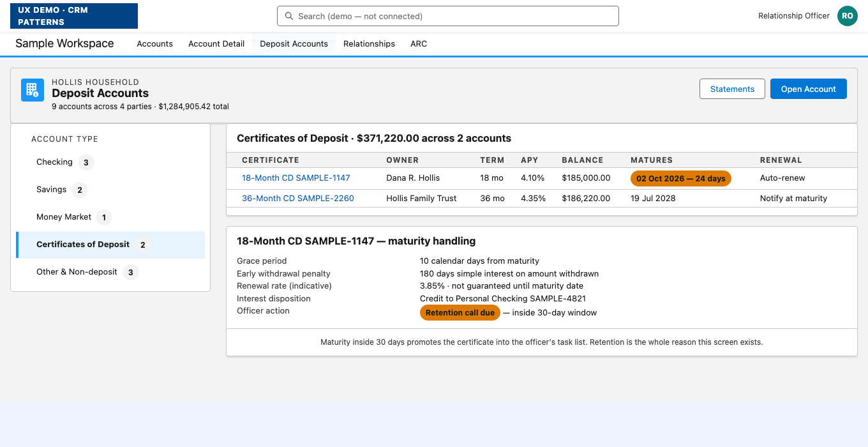868x447 pixels.
Task: Click the search magnifier icon
Action: (289, 16)
